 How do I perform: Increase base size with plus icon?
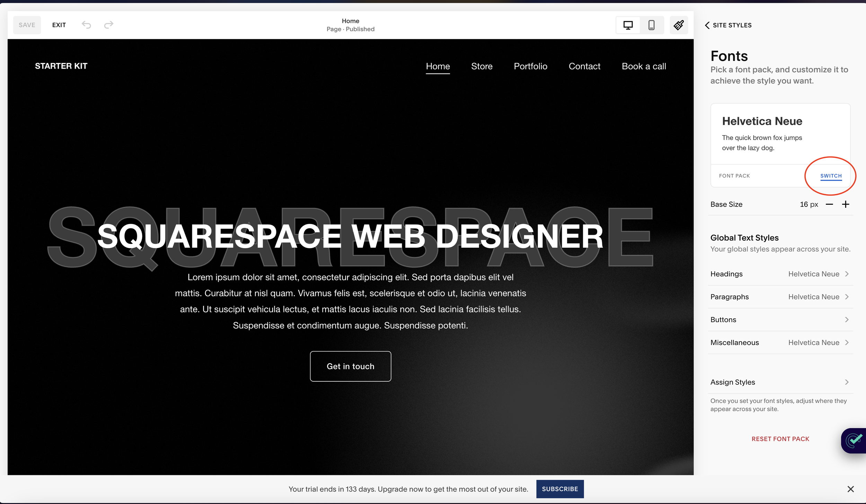pyautogui.click(x=846, y=204)
